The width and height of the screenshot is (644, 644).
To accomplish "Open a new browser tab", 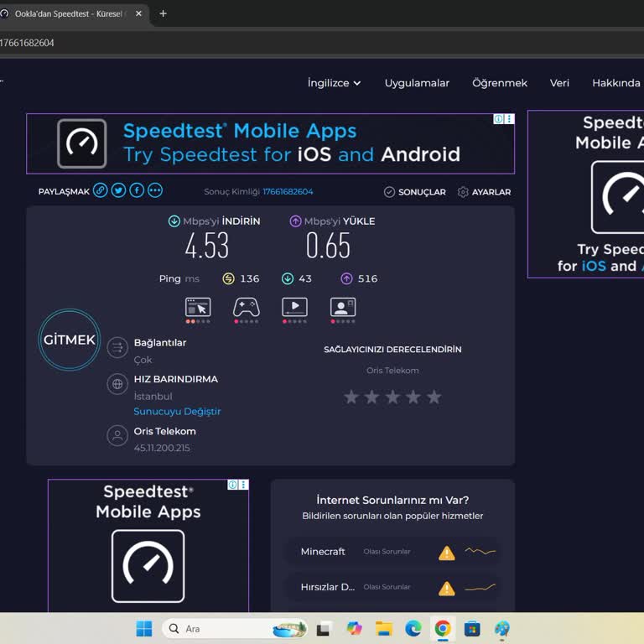I will [163, 13].
